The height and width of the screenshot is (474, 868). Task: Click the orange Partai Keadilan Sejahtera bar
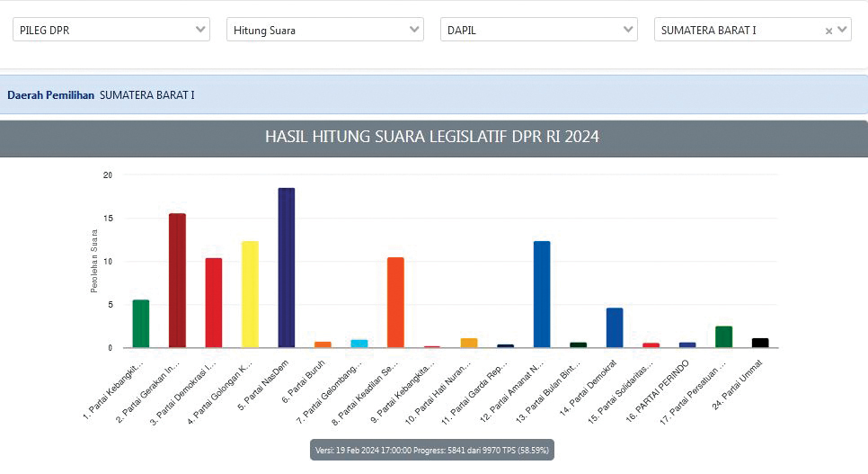(x=395, y=302)
